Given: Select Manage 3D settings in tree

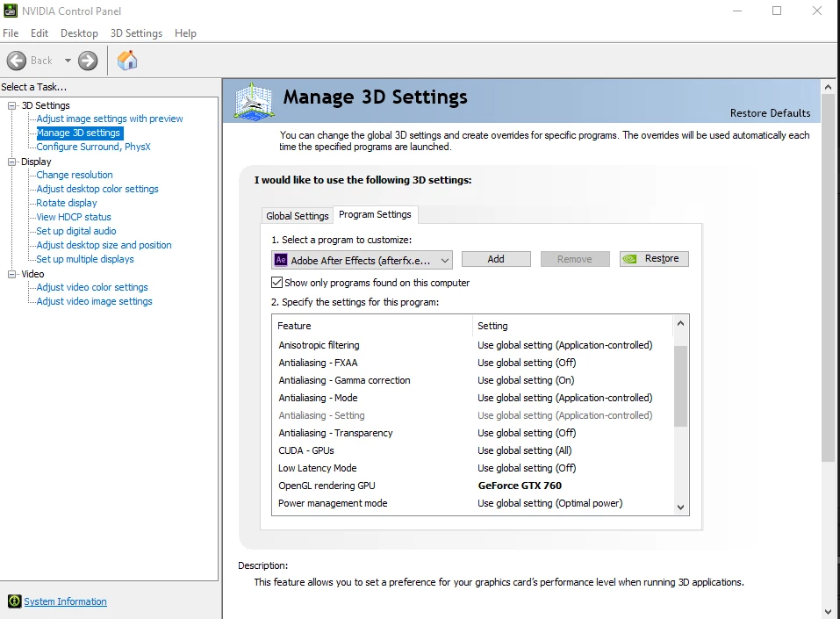Looking at the screenshot, I should click(78, 133).
